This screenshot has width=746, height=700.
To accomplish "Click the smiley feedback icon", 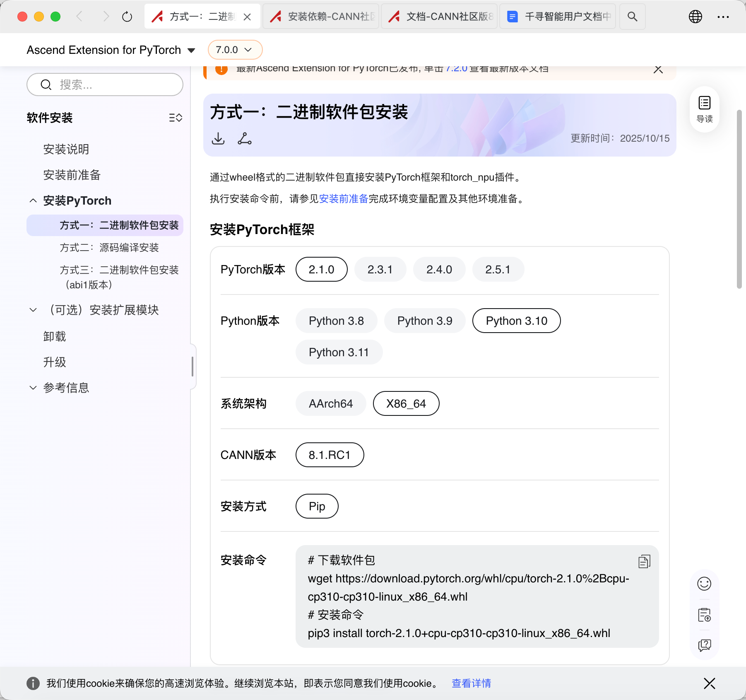I will point(704,584).
